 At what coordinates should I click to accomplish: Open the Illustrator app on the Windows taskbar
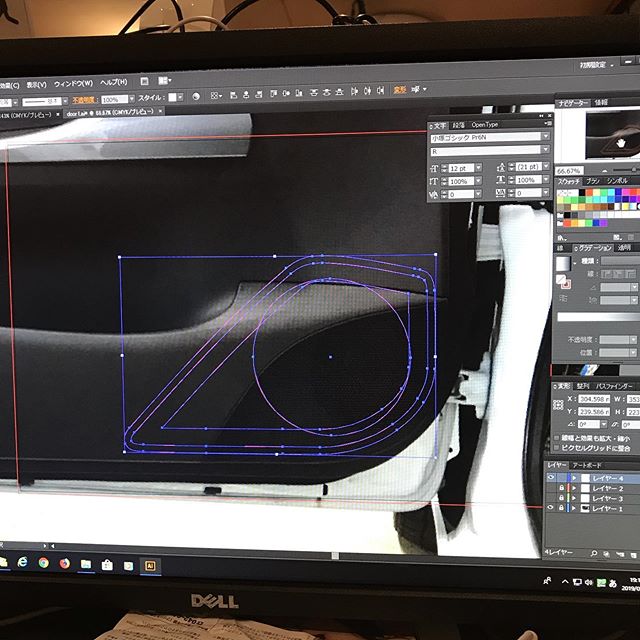[x=150, y=566]
